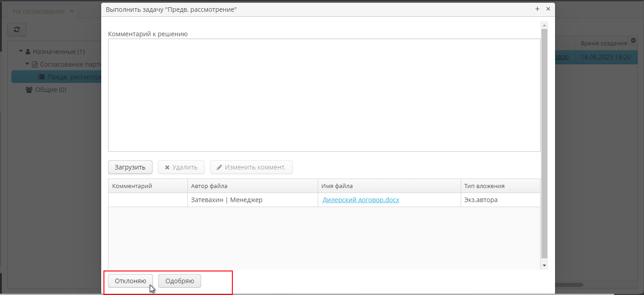Screen dimensions: 644x295
Task: Close the Выполнить задачу dialog
Action: click(x=548, y=9)
